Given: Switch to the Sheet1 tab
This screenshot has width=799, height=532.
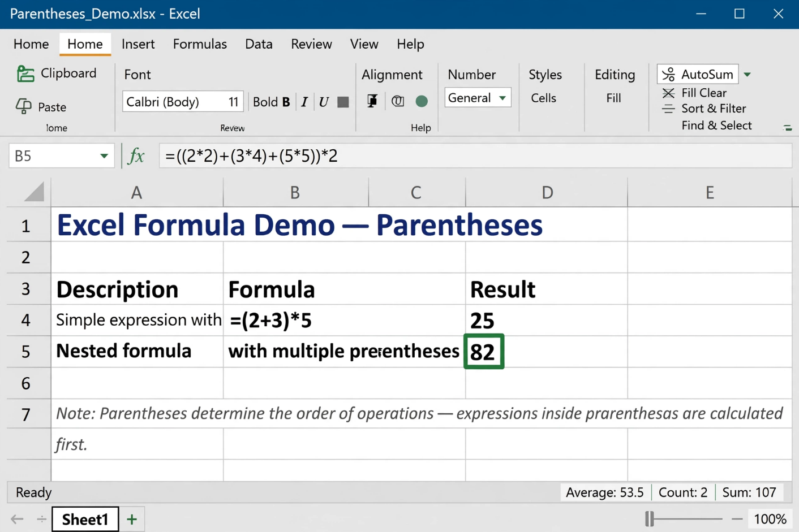Looking at the screenshot, I should coord(85,520).
